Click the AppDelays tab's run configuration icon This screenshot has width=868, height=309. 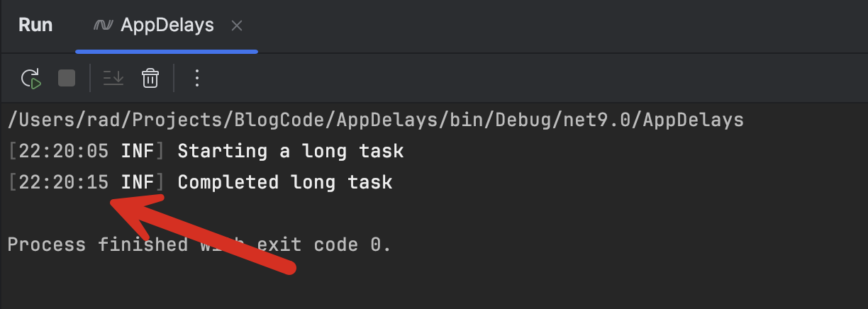(x=104, y=26)
